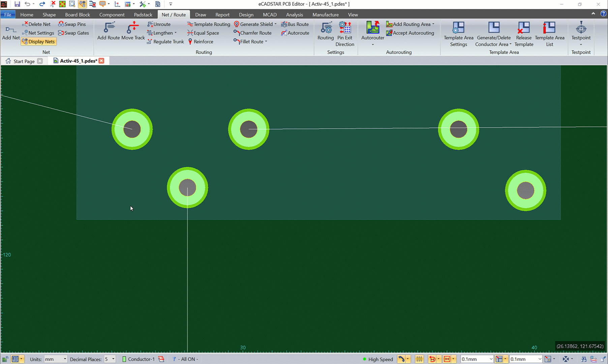Toggle the Display Nets option
608x364 pixels.
coord(38,42)
